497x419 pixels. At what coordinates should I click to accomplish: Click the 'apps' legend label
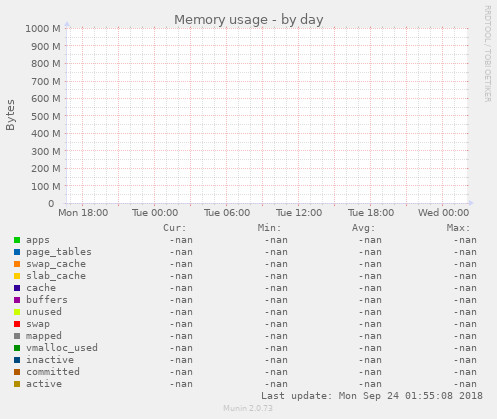(38, 240)
